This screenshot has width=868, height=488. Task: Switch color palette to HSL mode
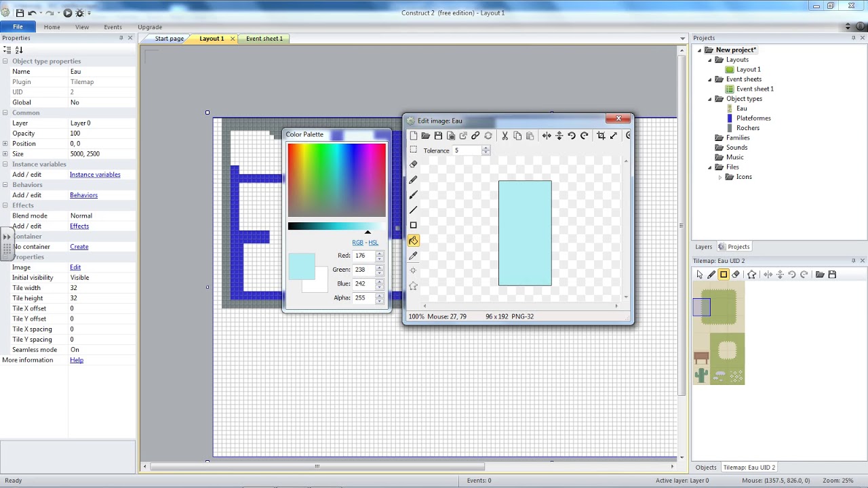click(x=373, y=243)
